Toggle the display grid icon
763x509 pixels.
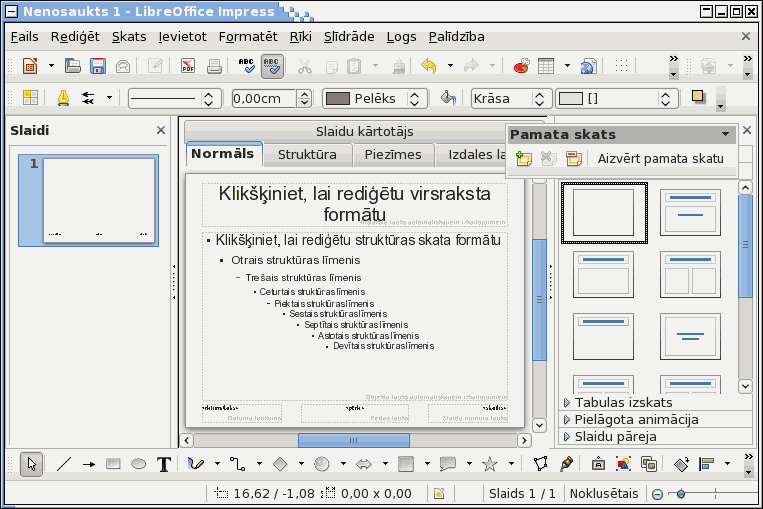click(621, 66)
